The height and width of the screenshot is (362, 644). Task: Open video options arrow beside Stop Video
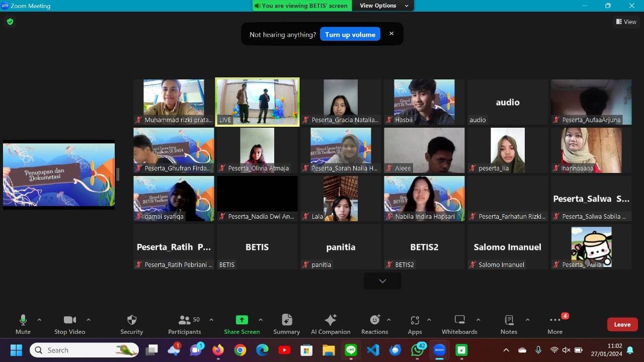tap(89, 320)
